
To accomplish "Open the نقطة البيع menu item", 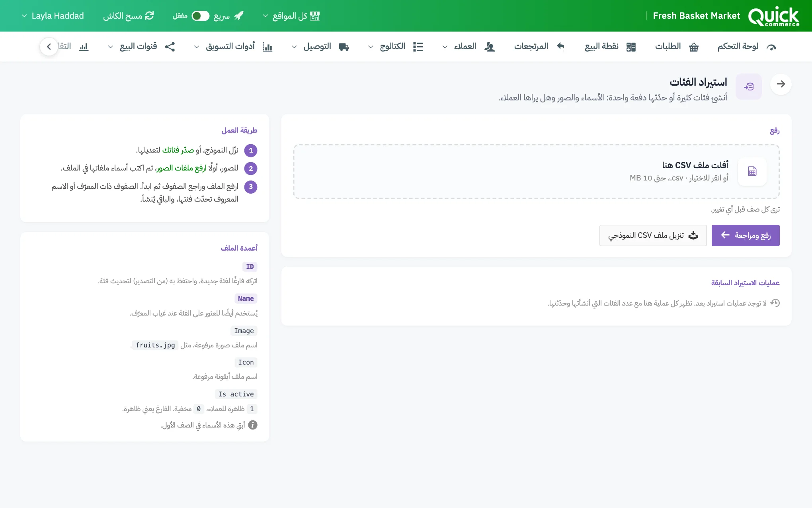I will tap(610, 47).
